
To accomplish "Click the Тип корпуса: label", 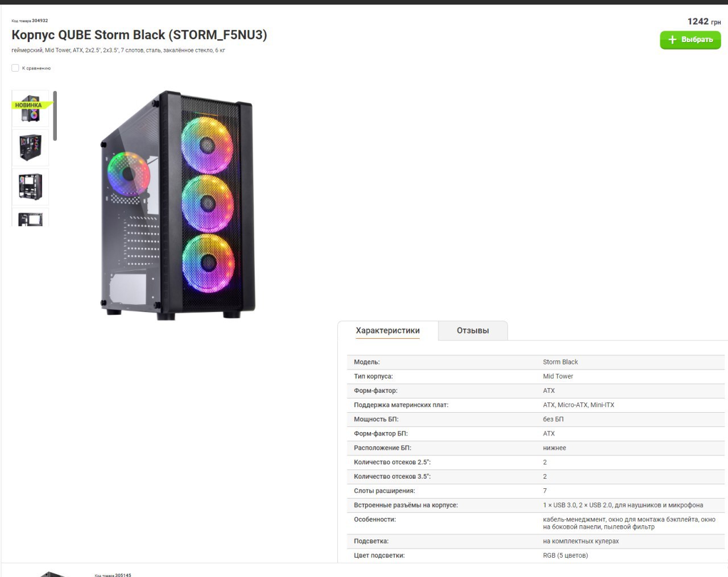I will (x=373, y=376).
